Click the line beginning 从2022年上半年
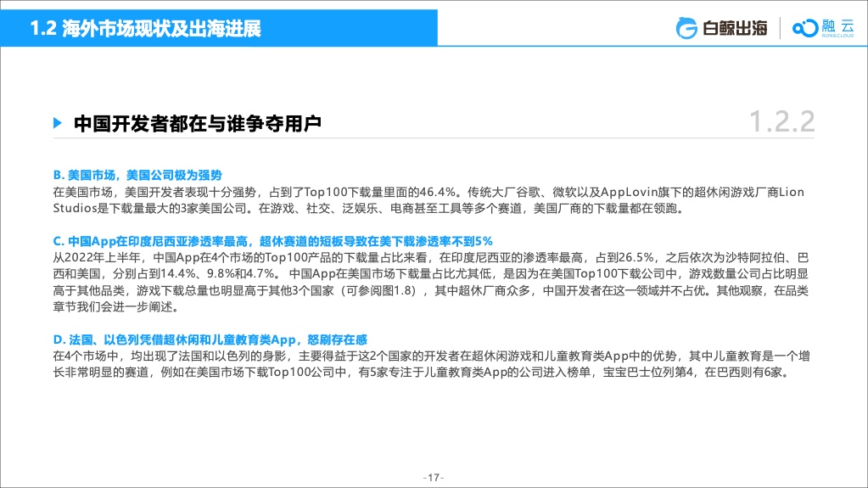Viewport: 868px width, 488px height. coord(431,257)
